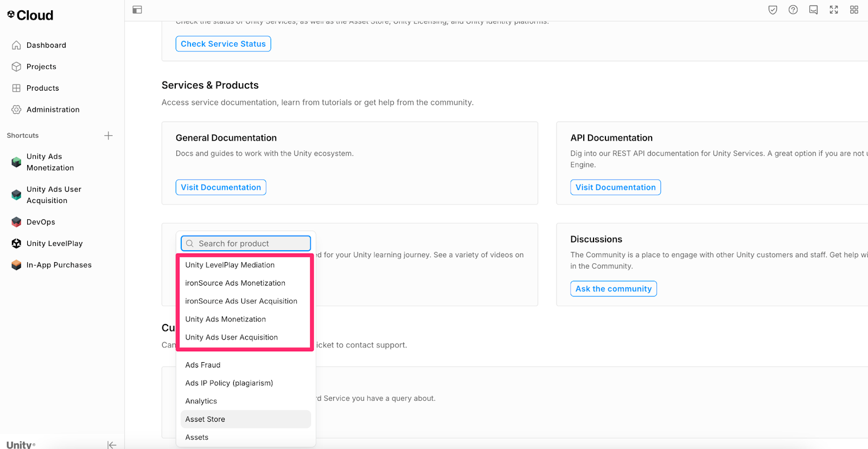Open the help question mark icon
The image size is (868, 449).
pos(793,10)
